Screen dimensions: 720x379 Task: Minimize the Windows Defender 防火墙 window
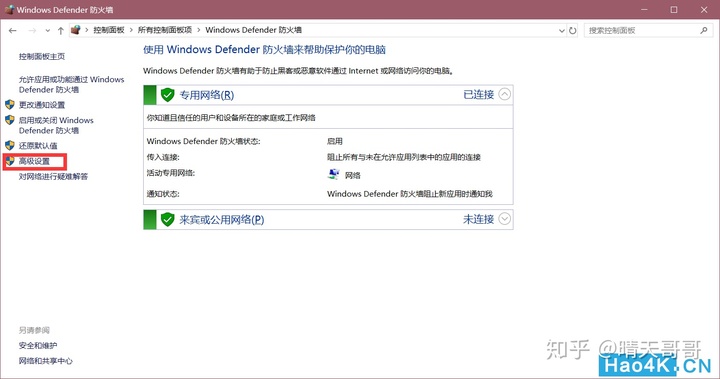coord(644,10)
